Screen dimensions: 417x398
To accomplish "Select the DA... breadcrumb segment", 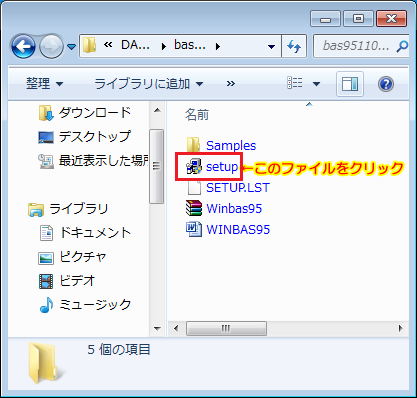I will point(135,45).
